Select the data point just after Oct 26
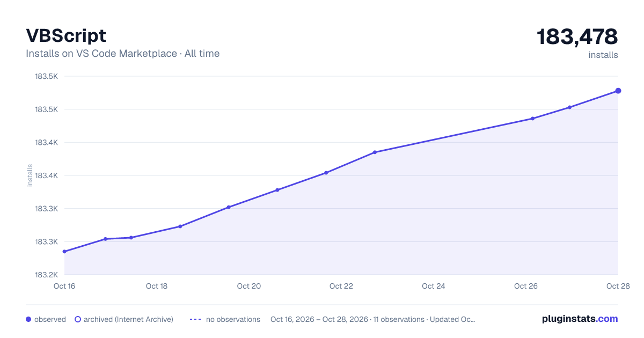This screenshot has width=644, height=338. [x=532, y=119]
